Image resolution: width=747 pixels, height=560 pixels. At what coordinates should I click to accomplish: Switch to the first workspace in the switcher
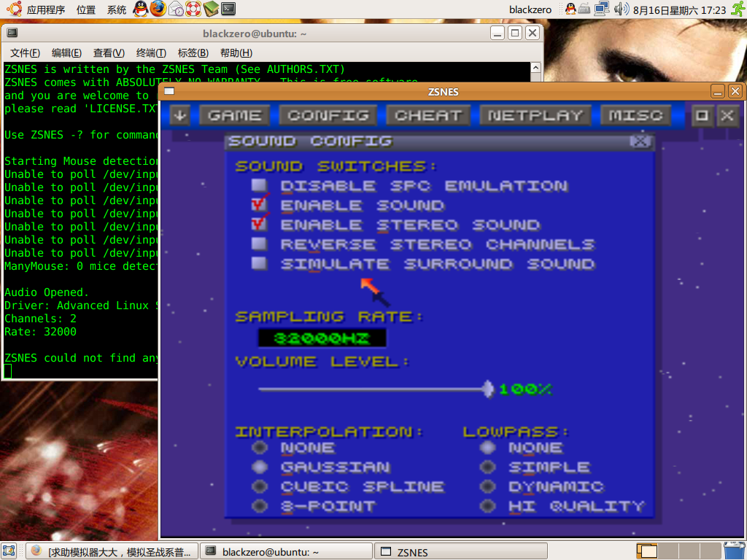[x=647, y=551]
